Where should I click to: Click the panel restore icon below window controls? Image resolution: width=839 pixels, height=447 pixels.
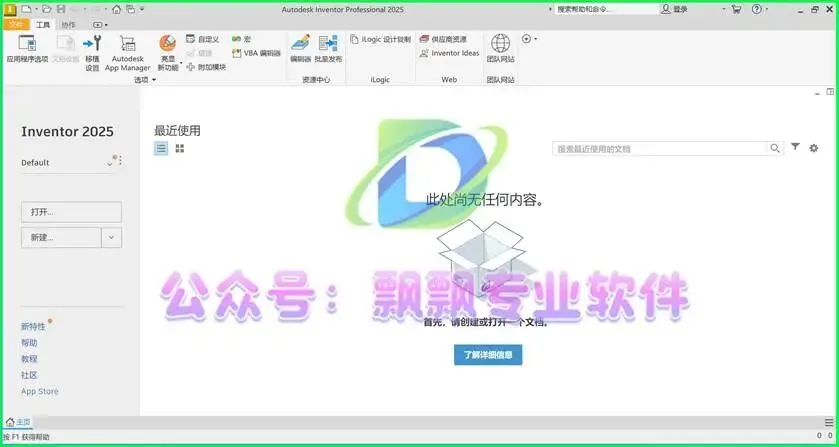point(830,92)
